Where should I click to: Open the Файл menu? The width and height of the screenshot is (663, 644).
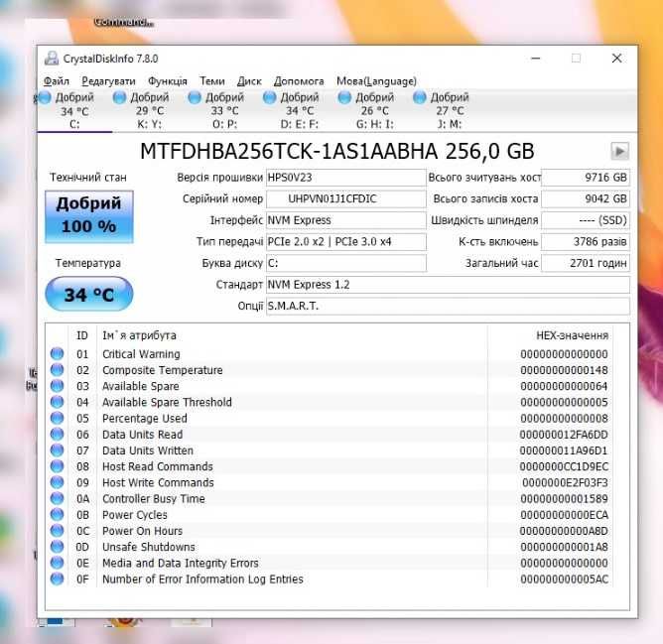tap(57, 80)
